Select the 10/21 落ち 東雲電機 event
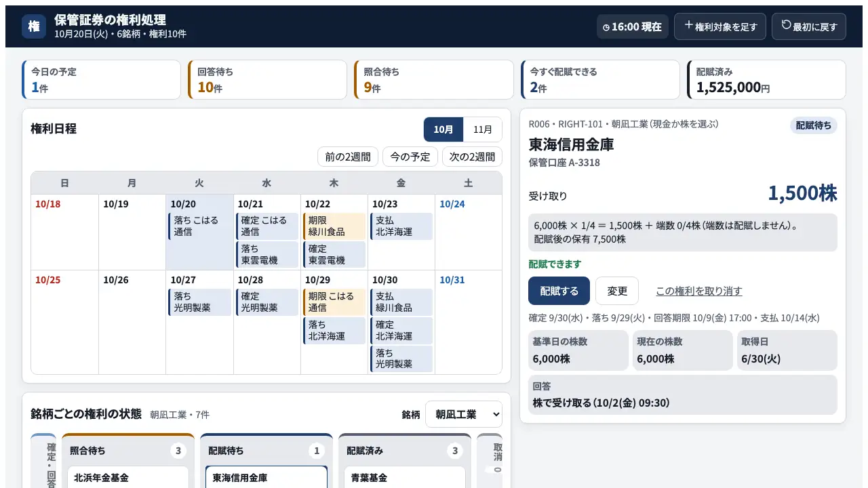Image resolution: width=868 pixels, height=488 pixels. [x=267, y=255]
